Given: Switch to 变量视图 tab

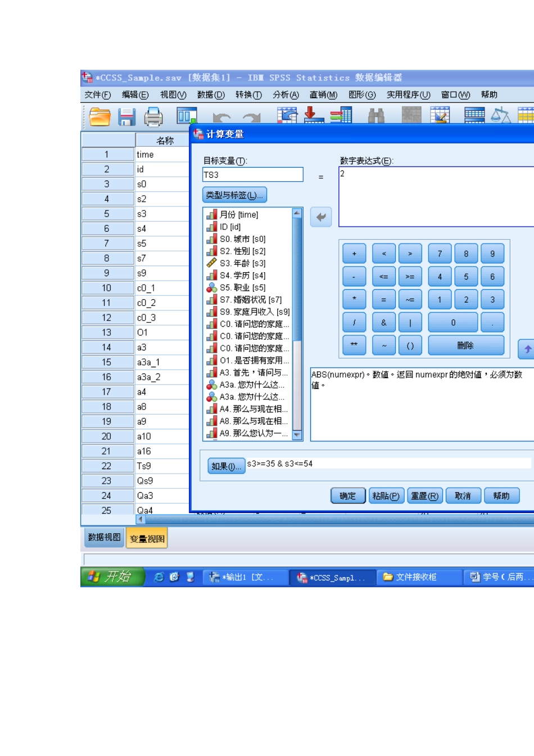Looking at the screenshot, I should 147,538.
